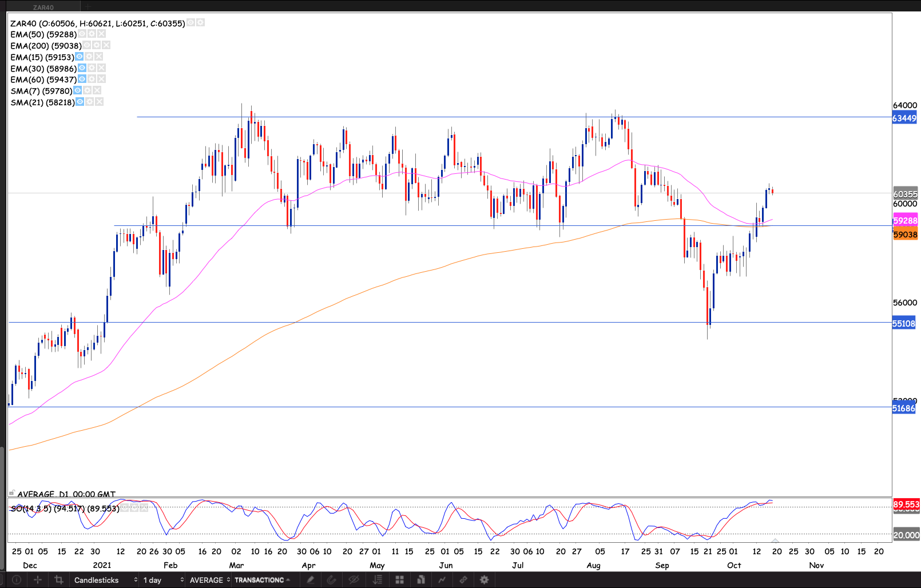Image resolution: width=921 pixels, height=588 pixels.
Task: Select the pencil drawing tool
Action: coord(310,579)
